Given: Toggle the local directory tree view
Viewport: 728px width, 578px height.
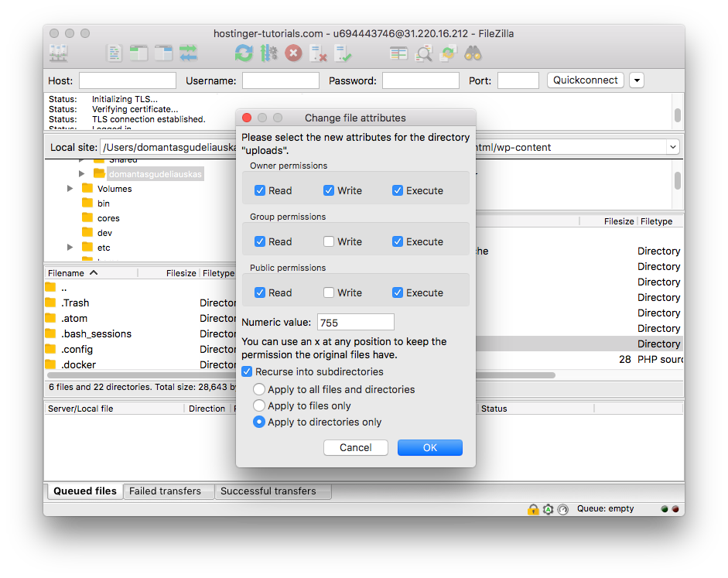Looking at the screenshot, I should pyautogui.click(x=138, y=53).
